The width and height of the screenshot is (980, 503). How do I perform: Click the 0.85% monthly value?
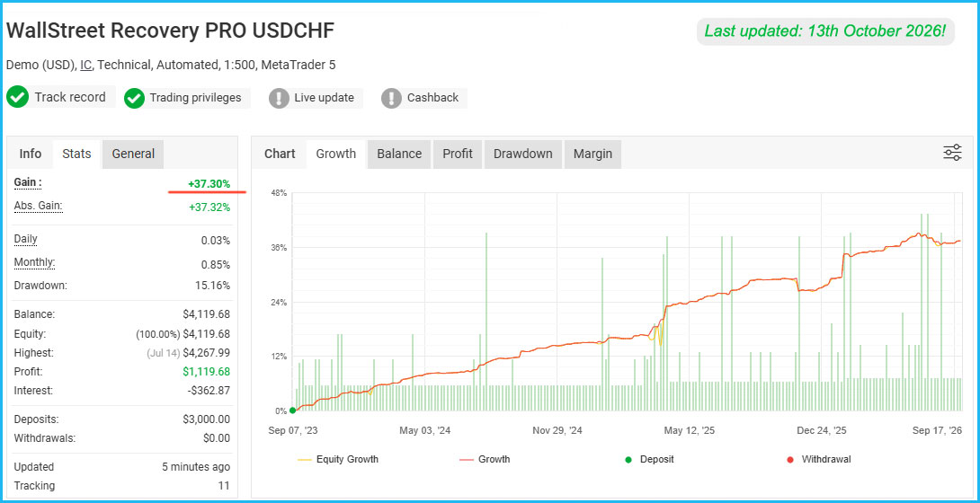(x=215, y=265)
